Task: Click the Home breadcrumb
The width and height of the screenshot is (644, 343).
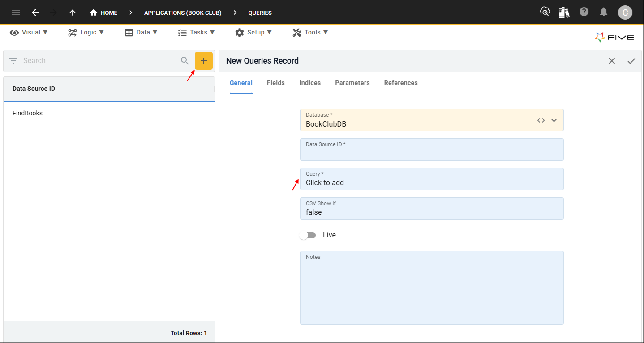Action: click(104, 13)
